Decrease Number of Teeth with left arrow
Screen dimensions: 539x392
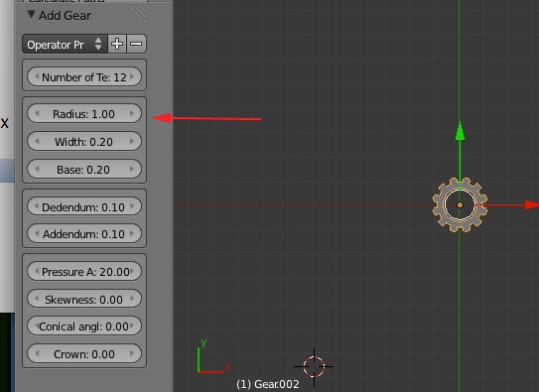click(37, 77)
